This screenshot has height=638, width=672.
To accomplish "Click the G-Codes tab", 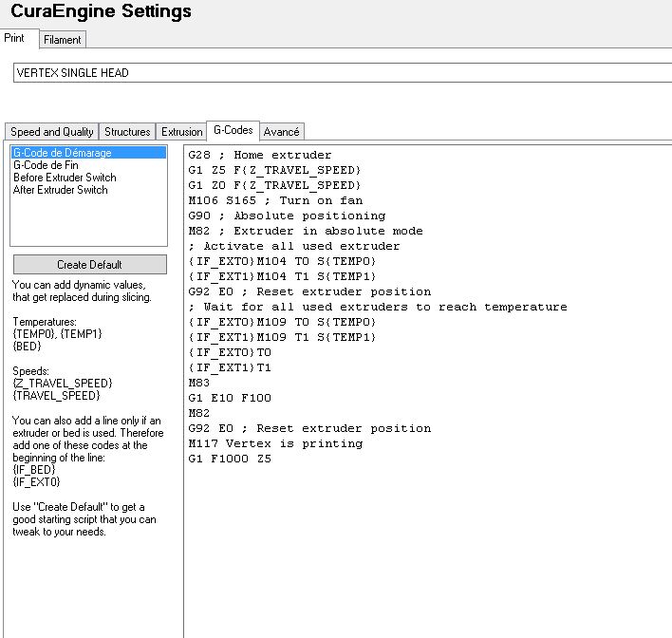I will coord(233,131).
